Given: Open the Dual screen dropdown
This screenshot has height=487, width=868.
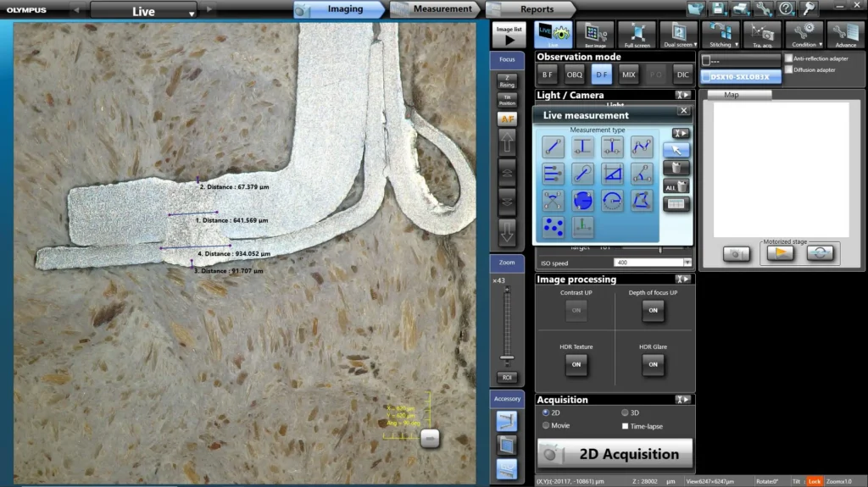Looking at the screenshot, I should tap(679, 35).
